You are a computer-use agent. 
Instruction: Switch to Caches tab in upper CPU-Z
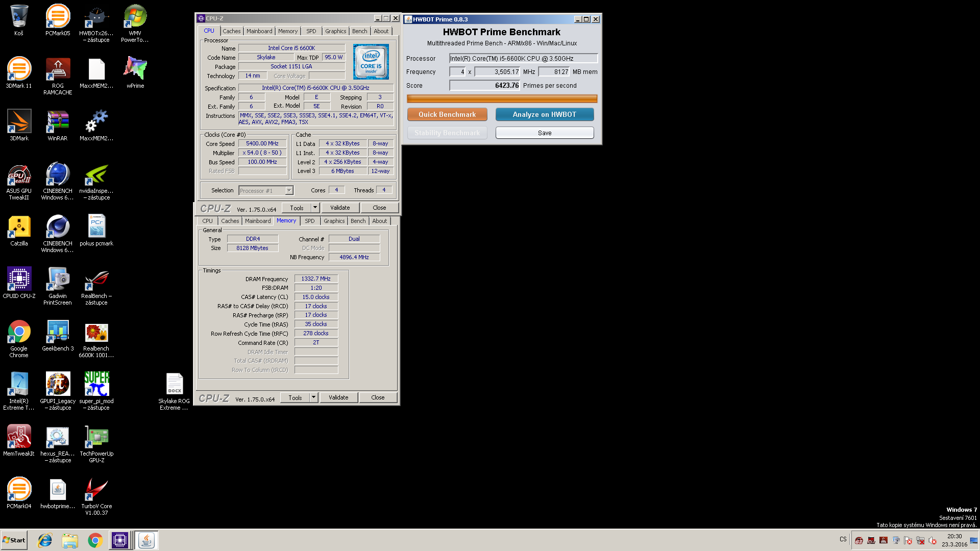pyautogui.click(x=231, y=31)
